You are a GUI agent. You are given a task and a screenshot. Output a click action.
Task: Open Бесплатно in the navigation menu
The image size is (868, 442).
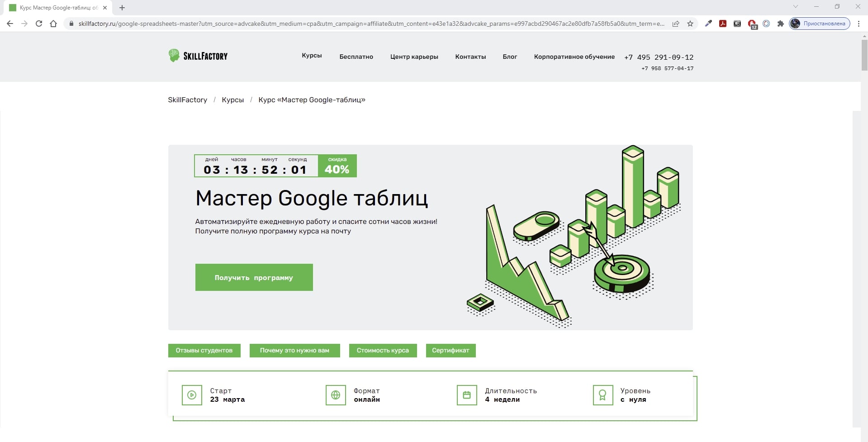coord(356,57)
